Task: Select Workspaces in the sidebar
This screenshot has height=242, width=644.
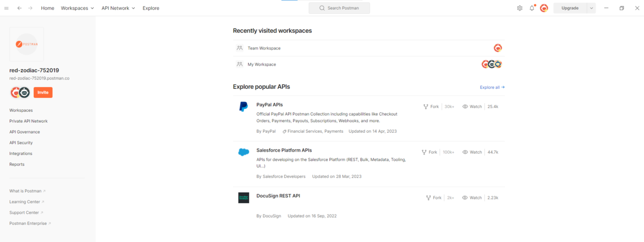Action: coord(21,110)
